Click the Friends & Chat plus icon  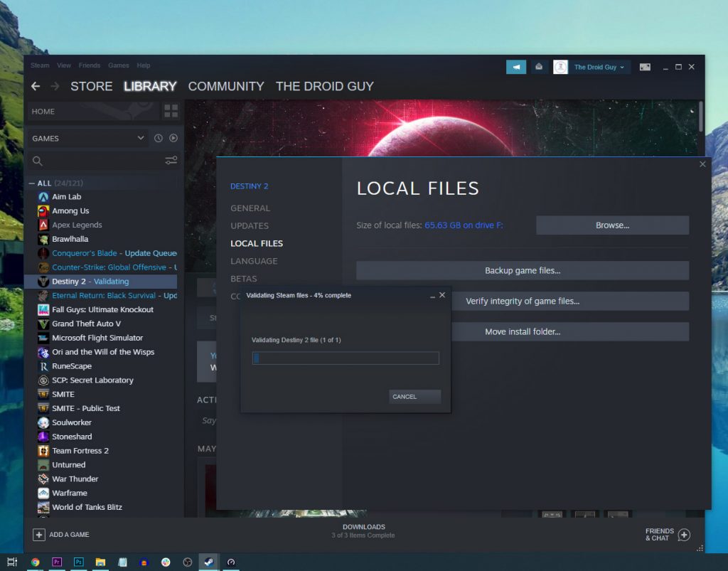click(684, 535)
